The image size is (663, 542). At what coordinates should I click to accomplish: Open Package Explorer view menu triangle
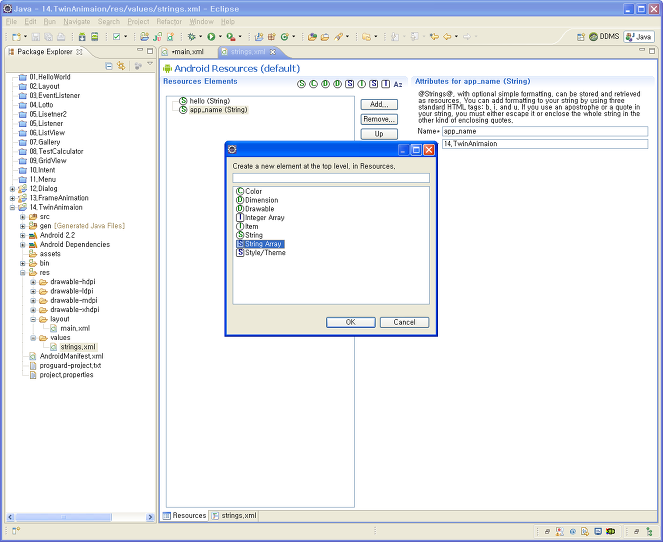click(x=150, y=64)
